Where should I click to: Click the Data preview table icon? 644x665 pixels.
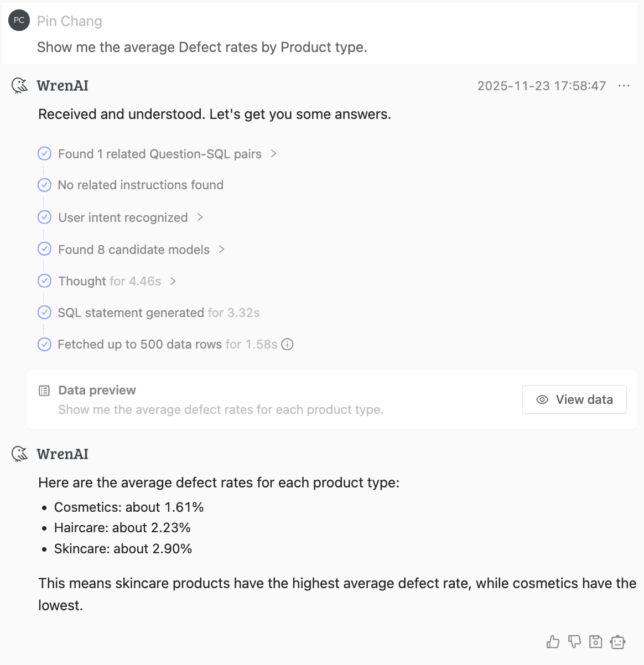[x=44, y=391]
